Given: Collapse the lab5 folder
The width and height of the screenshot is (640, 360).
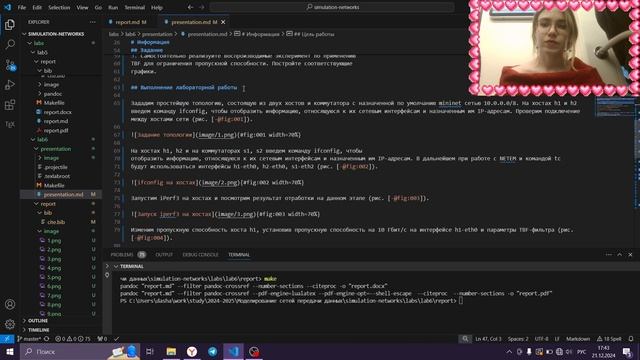Looking at the screenshot, I should (42, 52).
